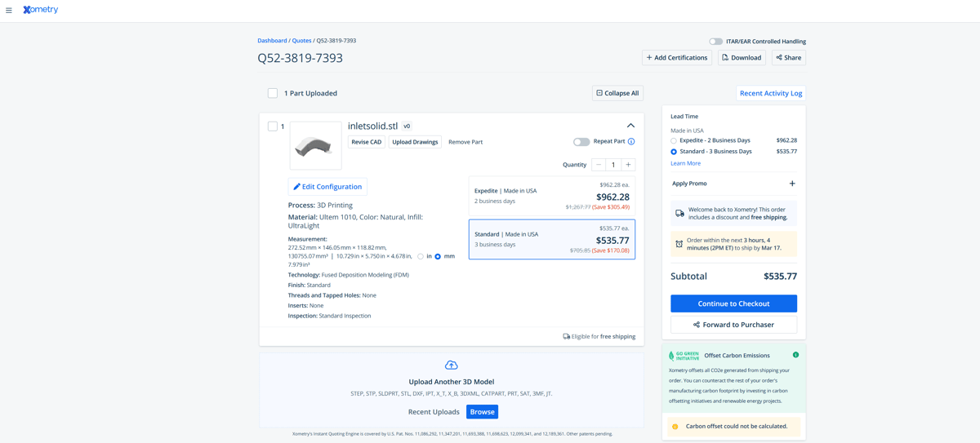980x443 pixels.
Task: Click the Browse button
Action: pyautogui.click(x=482, y=412)
